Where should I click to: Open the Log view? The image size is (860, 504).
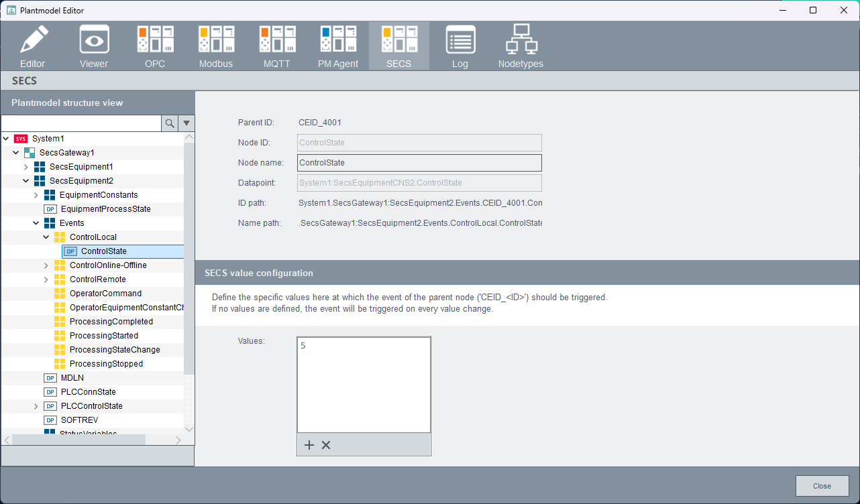[x=460, y=46]
